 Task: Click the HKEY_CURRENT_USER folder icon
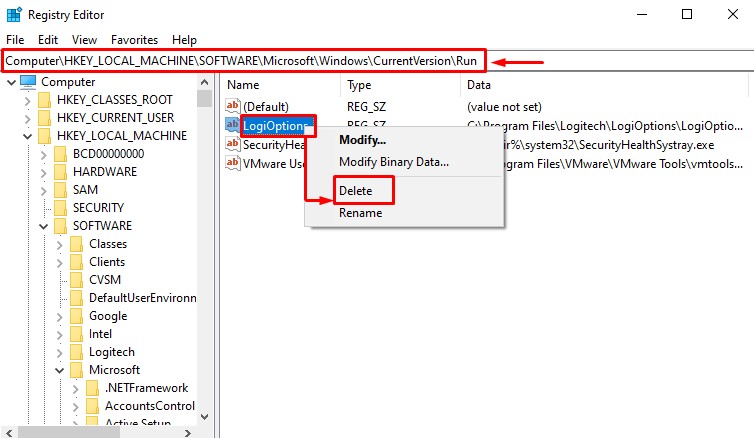tap(44, 118)
